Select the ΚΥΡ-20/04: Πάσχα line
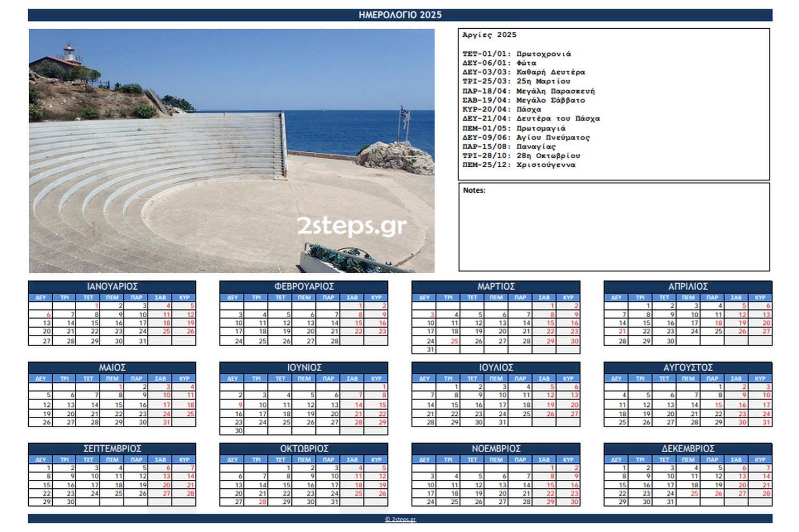Image resolution: width=799 pixels, height=532 pixels. tap(502, 109)
